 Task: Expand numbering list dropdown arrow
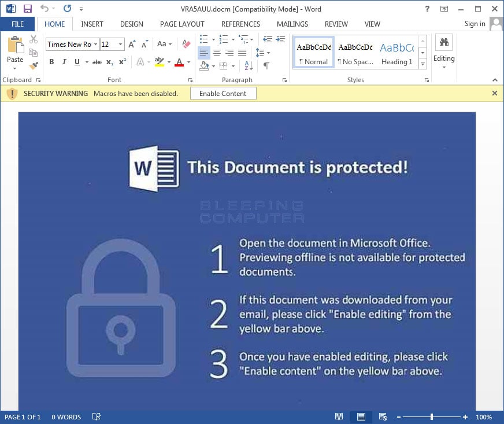coord(233,39)
